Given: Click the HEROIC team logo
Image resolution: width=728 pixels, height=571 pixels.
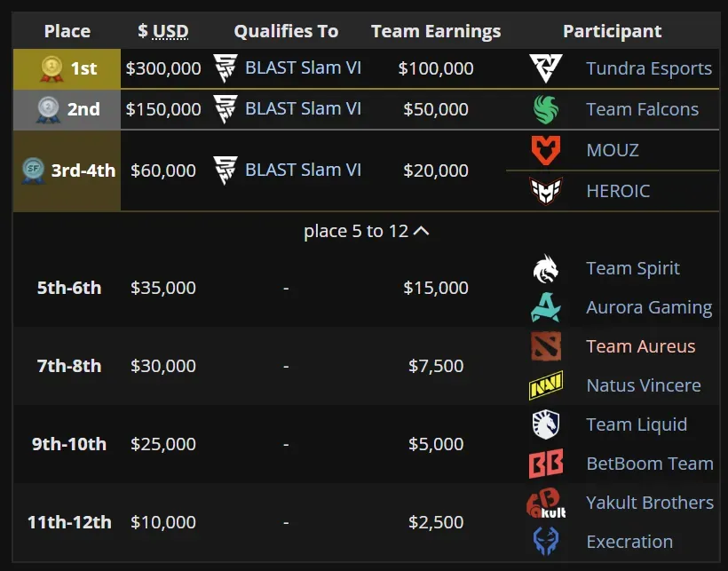Looking at the screenshot, I should point(546,191).
